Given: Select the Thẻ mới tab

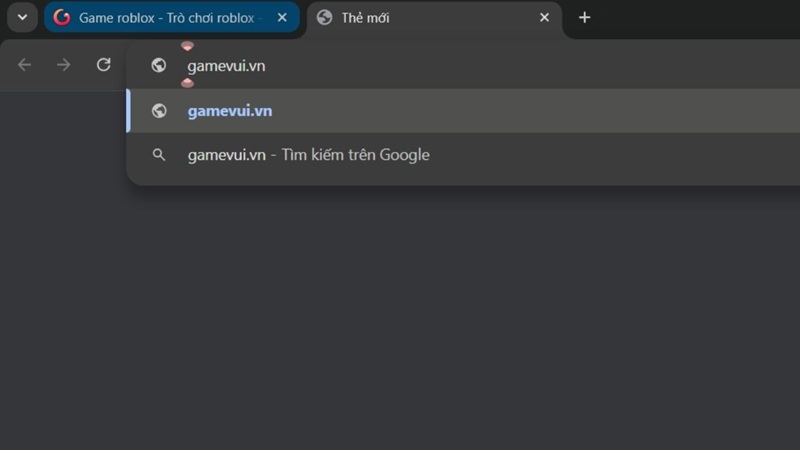Looking at the screenshot, I should coord(434,18).
